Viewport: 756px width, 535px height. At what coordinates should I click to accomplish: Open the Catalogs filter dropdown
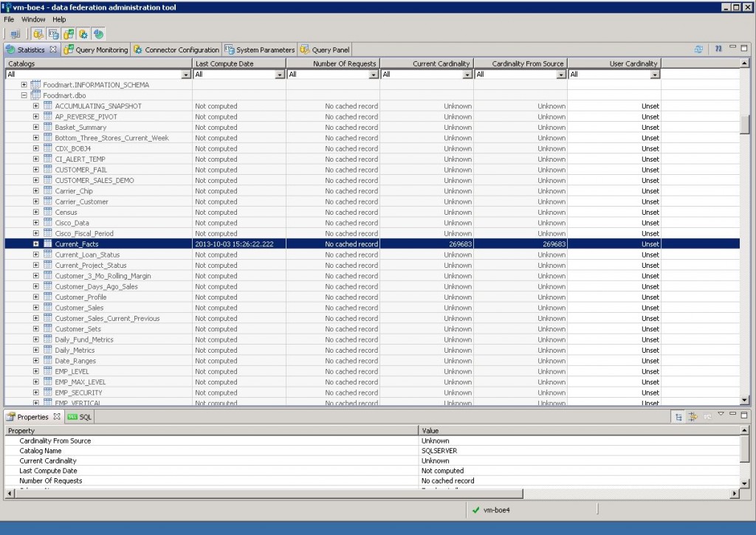pyautogui.click(x=186, y=75)
